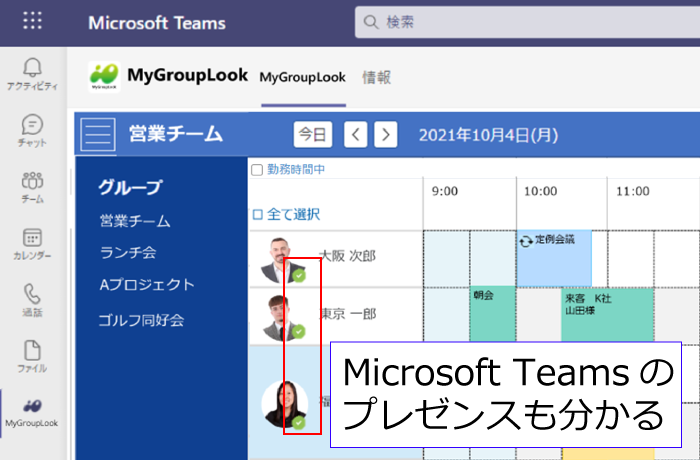Image resolution: width=700 pixels, height=460 pixels.
Task: Open the 来客 K社 山田様 event
Action: point(608,314)
